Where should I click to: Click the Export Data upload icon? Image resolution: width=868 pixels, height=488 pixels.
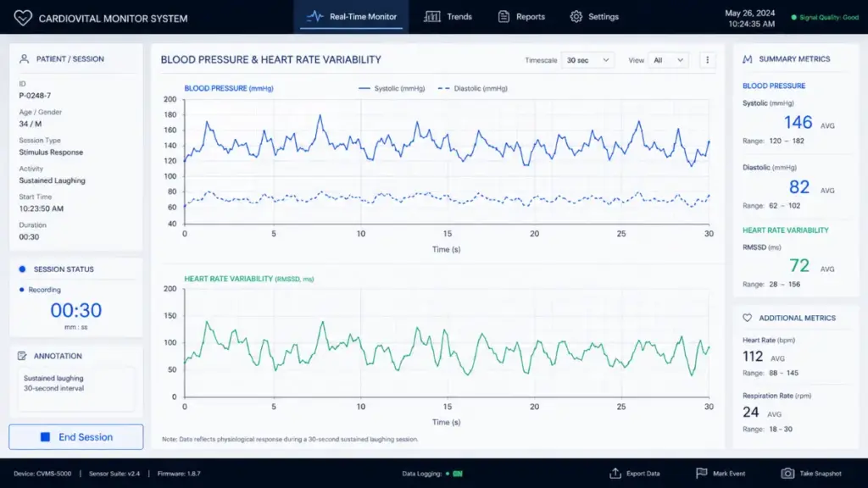click(x=615, y=473)
